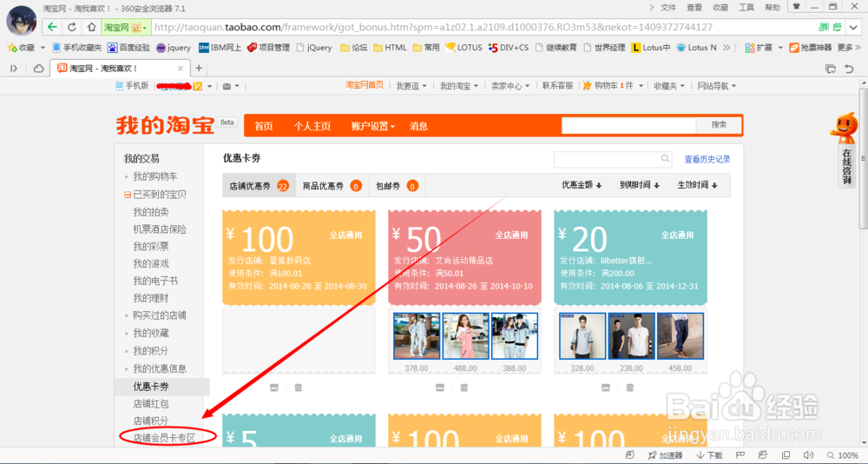
Task: Open the 查看历史记录 link
Action: [707, 159]
